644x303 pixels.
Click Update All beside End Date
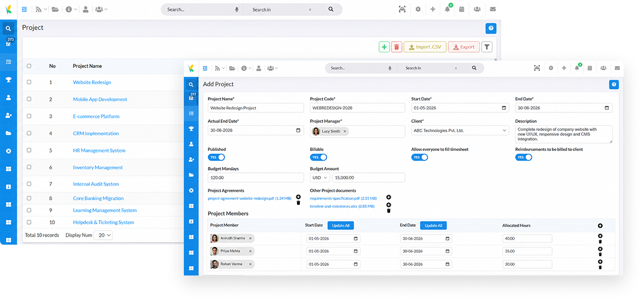tap(433, 226)
